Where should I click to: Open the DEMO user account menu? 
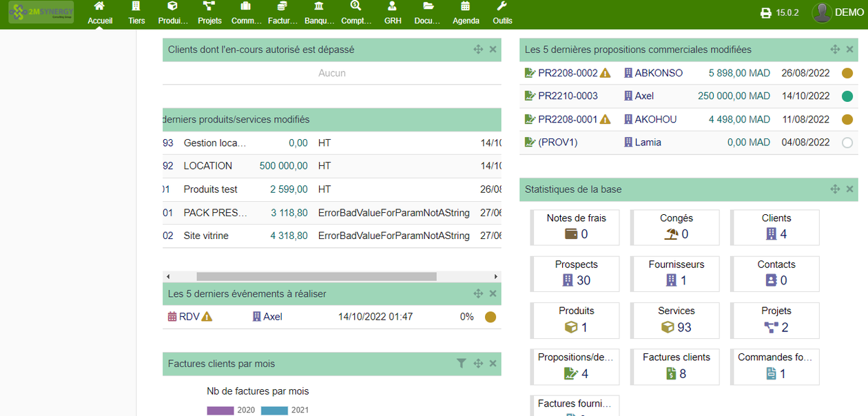(837, 12)
